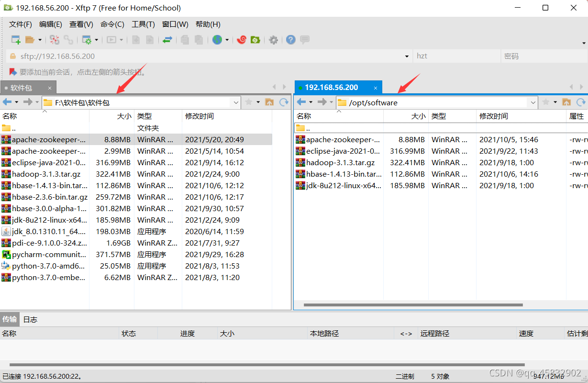Sort local files by 大小 column
Viewport: 588px width, 383px height.
click(111, 116)
